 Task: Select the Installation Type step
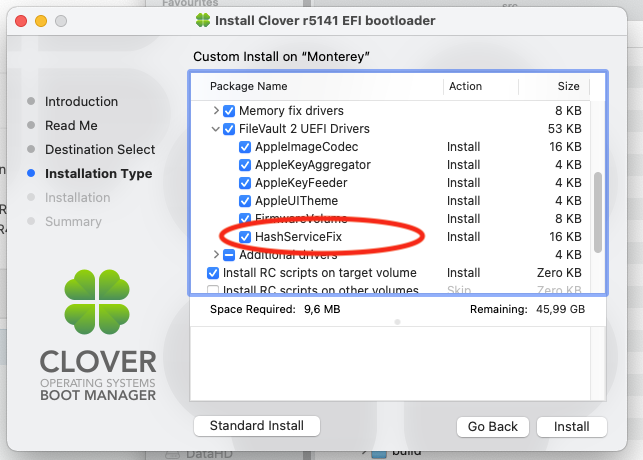tap(98, 173)
